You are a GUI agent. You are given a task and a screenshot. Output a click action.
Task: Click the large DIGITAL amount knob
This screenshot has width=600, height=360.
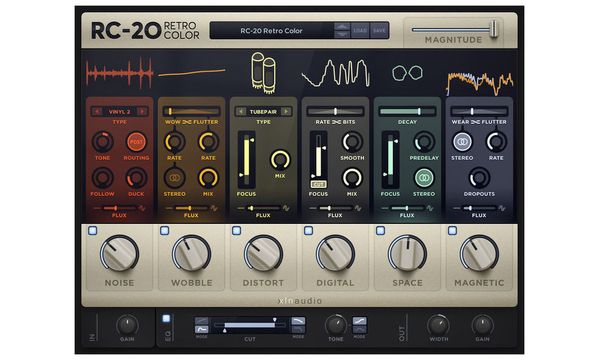pos(335,253)
